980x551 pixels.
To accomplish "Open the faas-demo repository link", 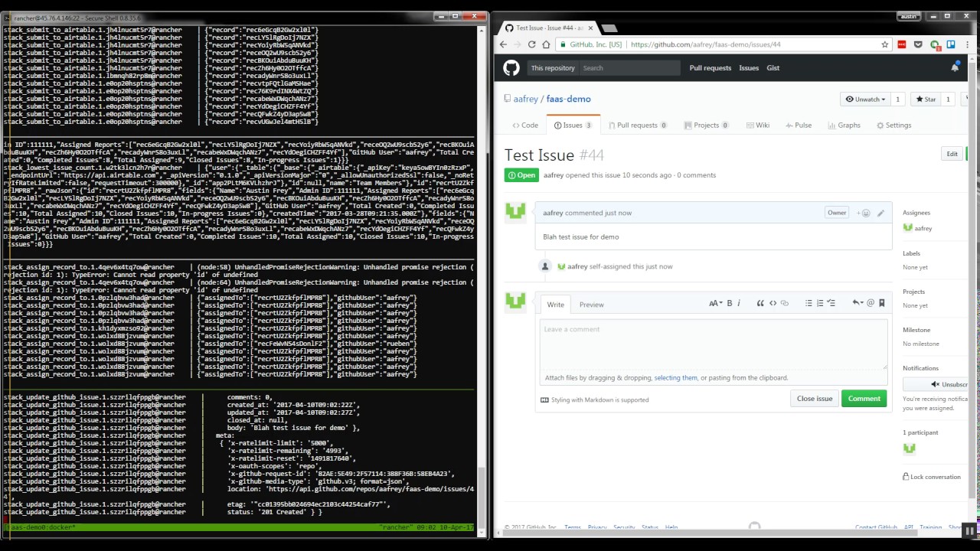I will [568, 99].
